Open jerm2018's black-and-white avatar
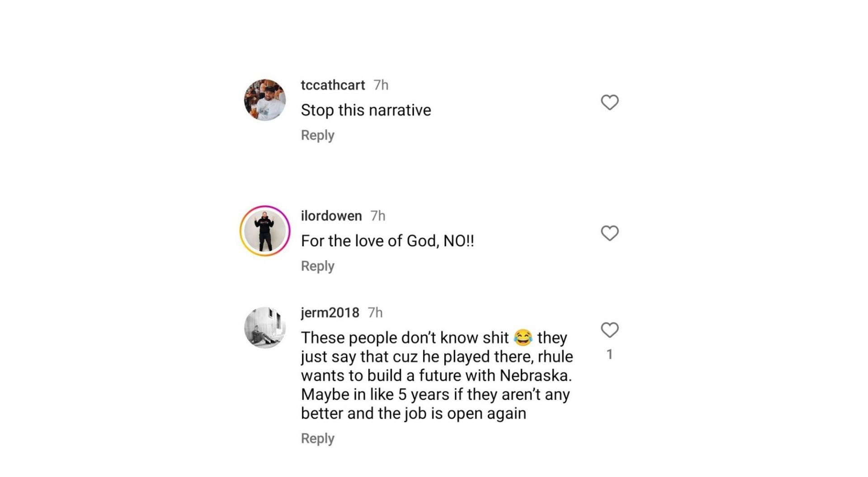The image size is (868, 477). [265, 327]
